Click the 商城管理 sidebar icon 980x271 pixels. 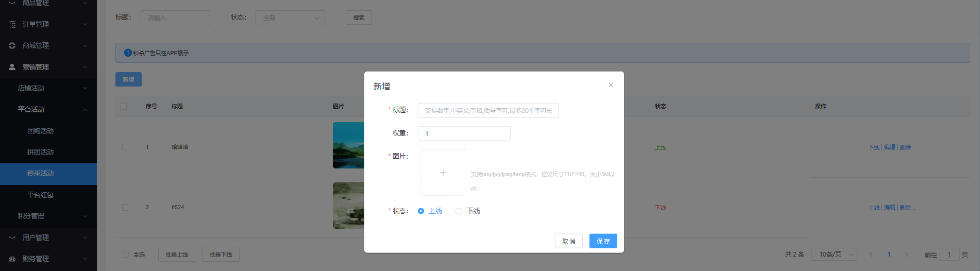pos(12,46)
